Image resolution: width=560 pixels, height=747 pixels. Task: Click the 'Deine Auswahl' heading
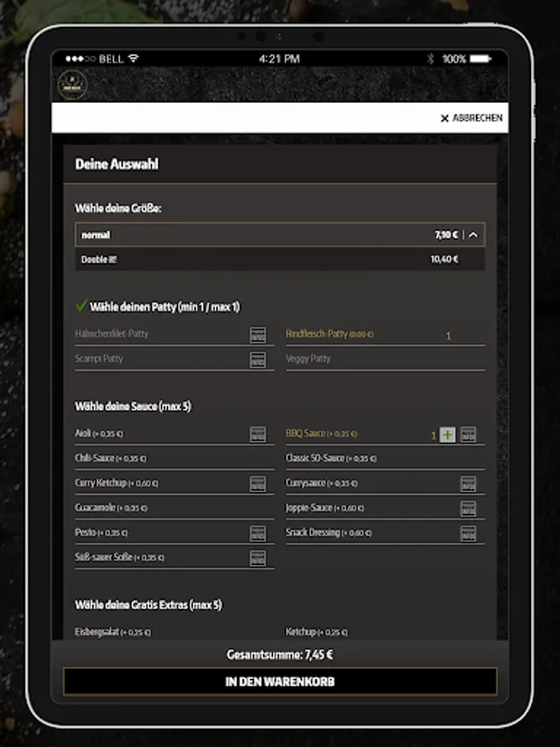tap(117, 164)
